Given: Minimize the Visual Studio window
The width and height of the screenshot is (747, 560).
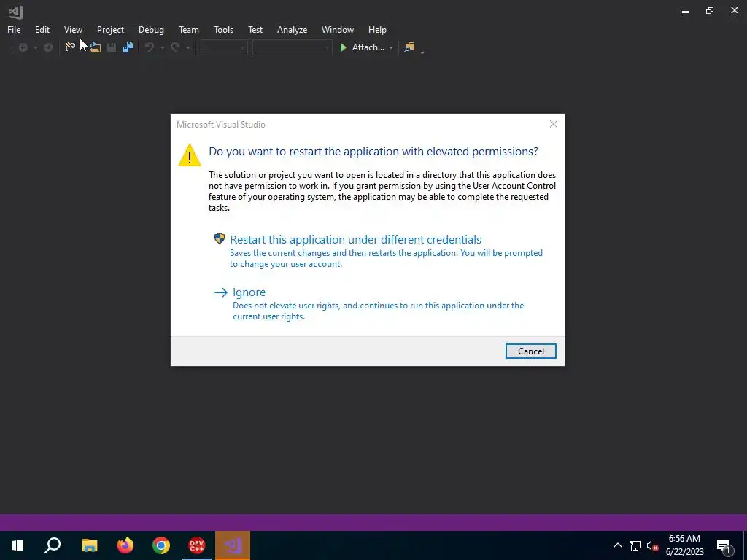Looking at the screenshot, I should tap(685, 11).
